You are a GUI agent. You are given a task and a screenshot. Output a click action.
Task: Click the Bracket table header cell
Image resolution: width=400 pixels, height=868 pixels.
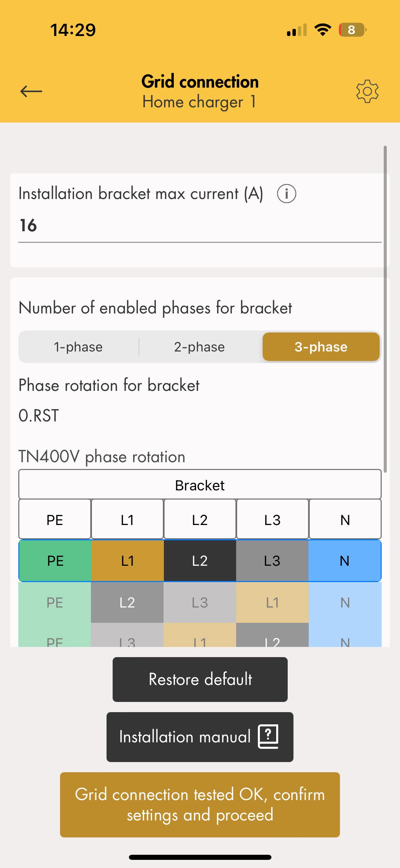(200, 485)
